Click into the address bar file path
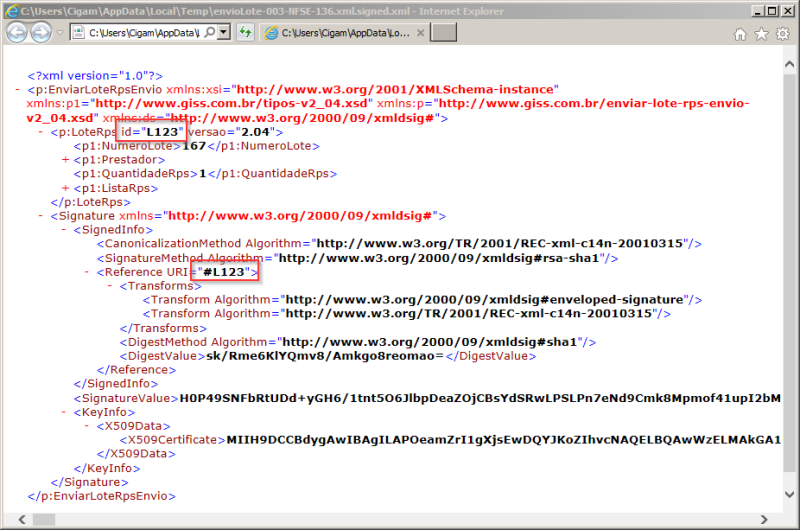Image resolution: width=800 pixels, height=530 pixels. coord(144,33)
